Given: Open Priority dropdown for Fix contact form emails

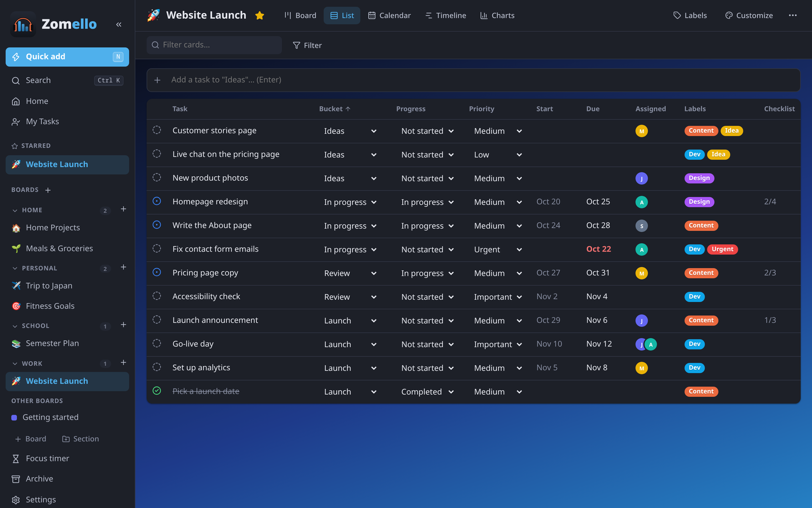Looking at the screenshot, I should pyautogui.click(x=498, y=249).
